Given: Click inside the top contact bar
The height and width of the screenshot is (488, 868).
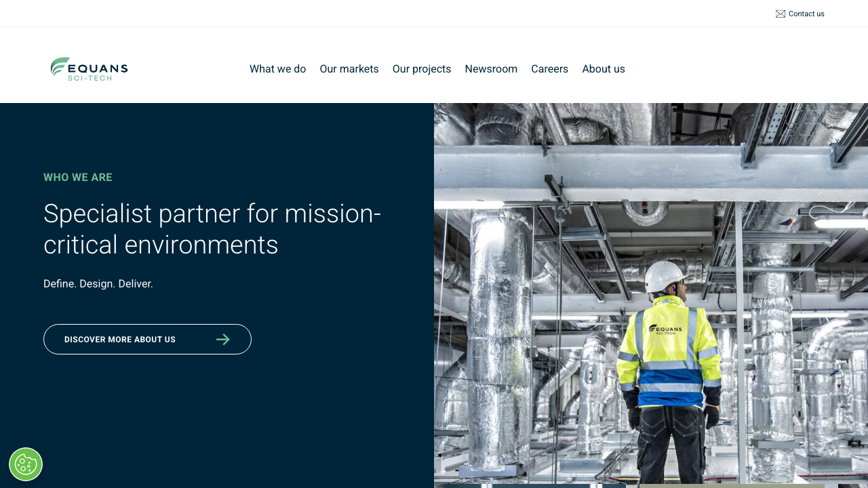Looking at the screenshot, I should [x=434, y=13].
